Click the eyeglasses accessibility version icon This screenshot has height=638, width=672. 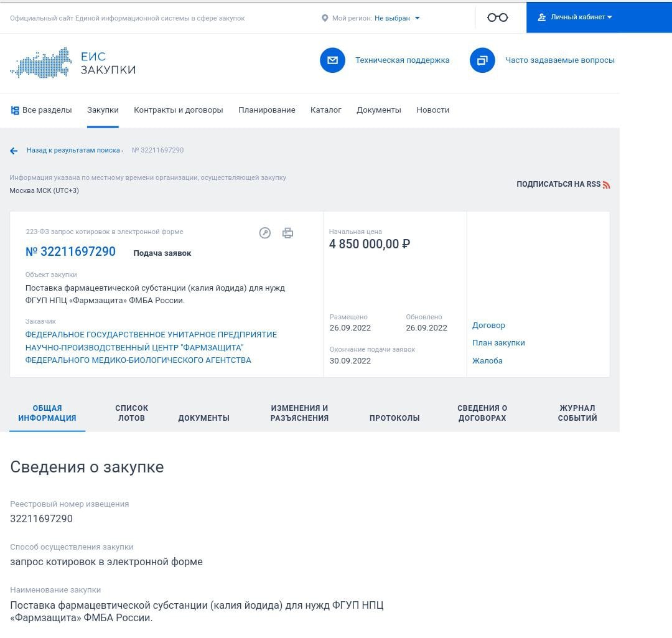tap(497, 17)
